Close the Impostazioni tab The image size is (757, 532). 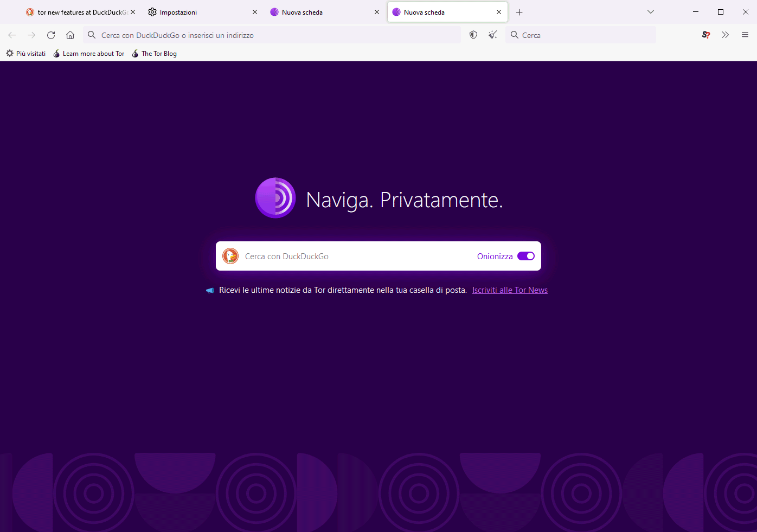click(x=255, y=12)
